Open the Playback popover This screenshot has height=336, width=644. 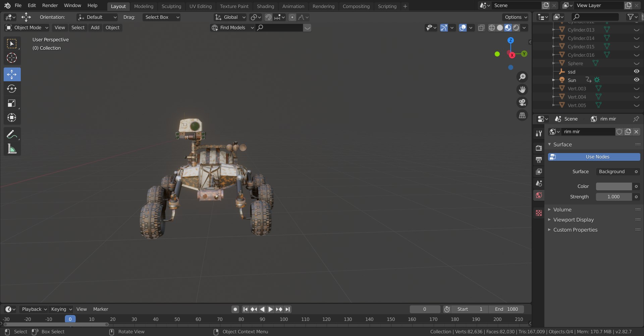[34, 309]
